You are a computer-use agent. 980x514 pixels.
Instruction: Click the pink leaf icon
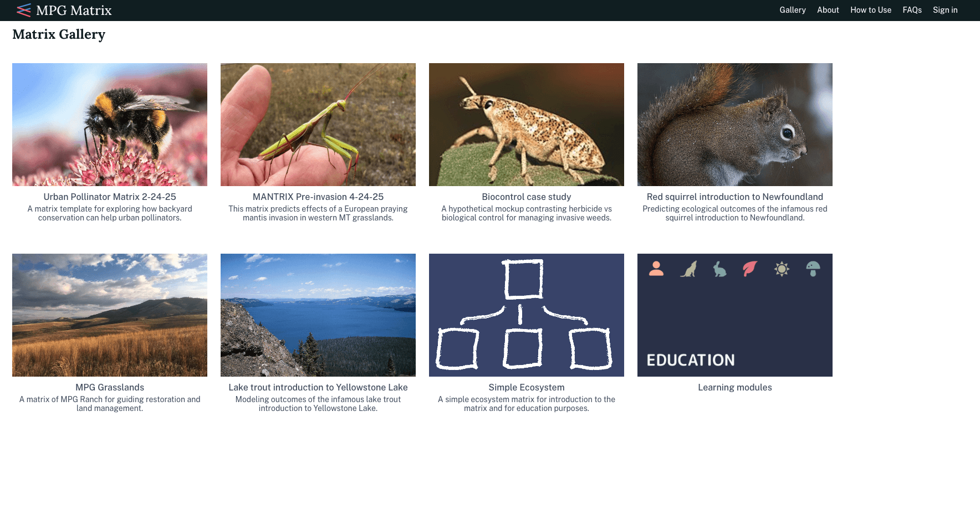tap(750, 269)
